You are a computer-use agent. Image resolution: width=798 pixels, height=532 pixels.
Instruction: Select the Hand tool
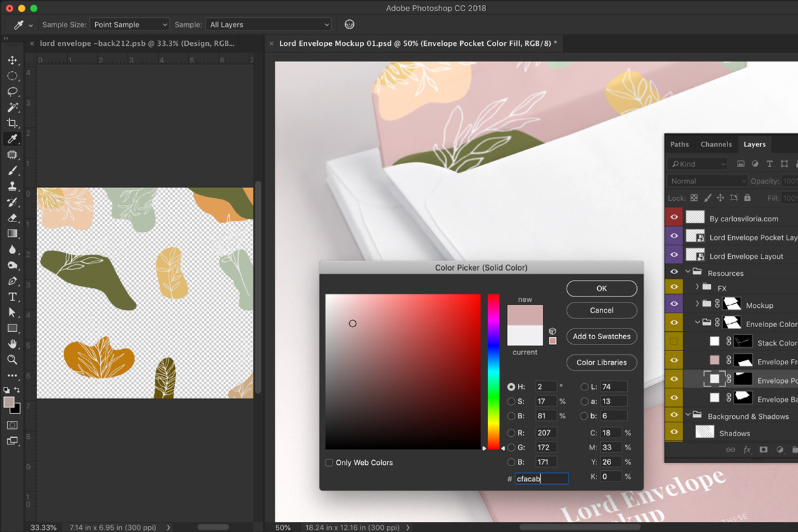[12, 344]
